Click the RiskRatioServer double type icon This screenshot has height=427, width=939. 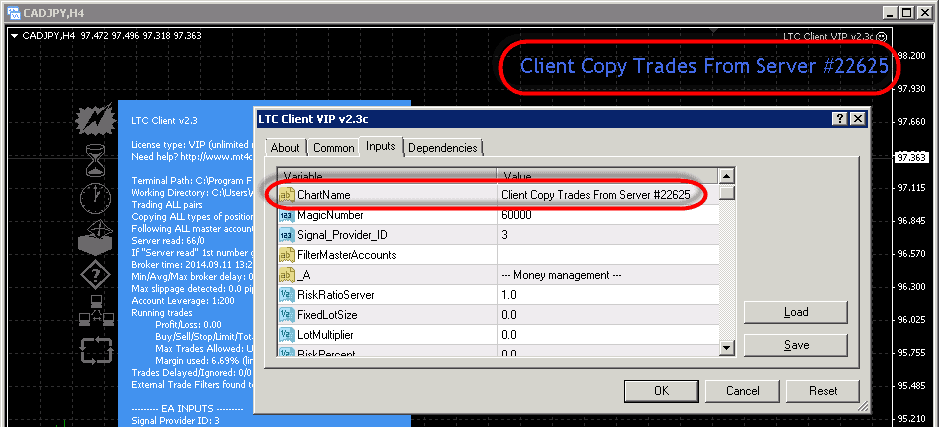[x=287, y=295]
